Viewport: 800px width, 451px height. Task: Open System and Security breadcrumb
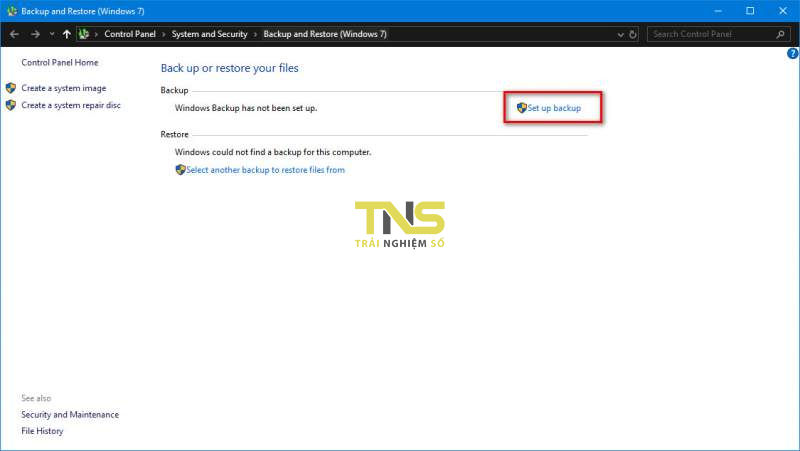(x=209, y=34)
